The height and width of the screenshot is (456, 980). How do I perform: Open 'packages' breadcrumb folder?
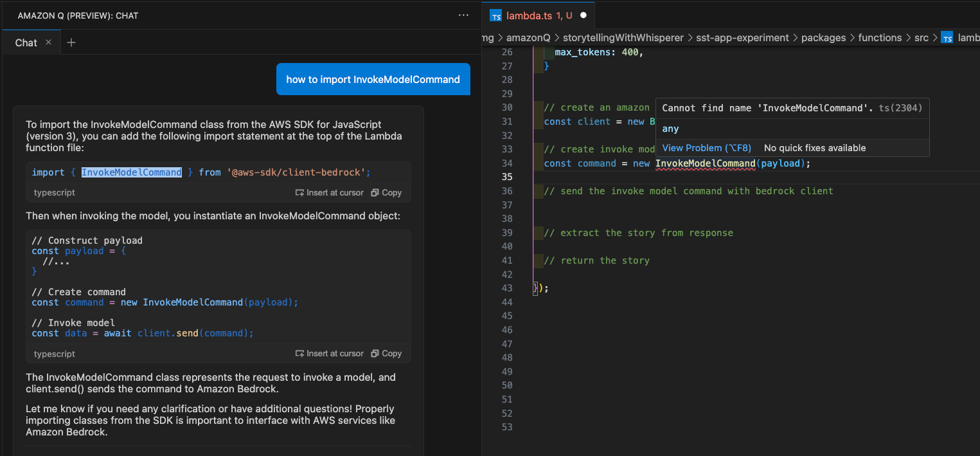point(823,37)
